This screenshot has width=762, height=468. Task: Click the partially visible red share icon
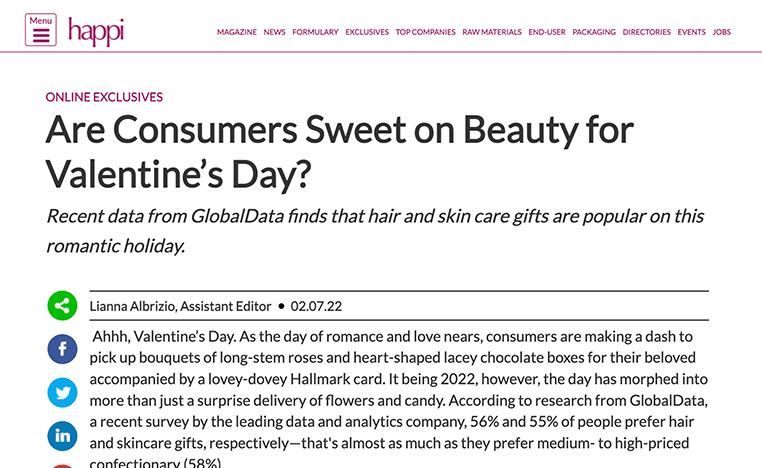62,466
